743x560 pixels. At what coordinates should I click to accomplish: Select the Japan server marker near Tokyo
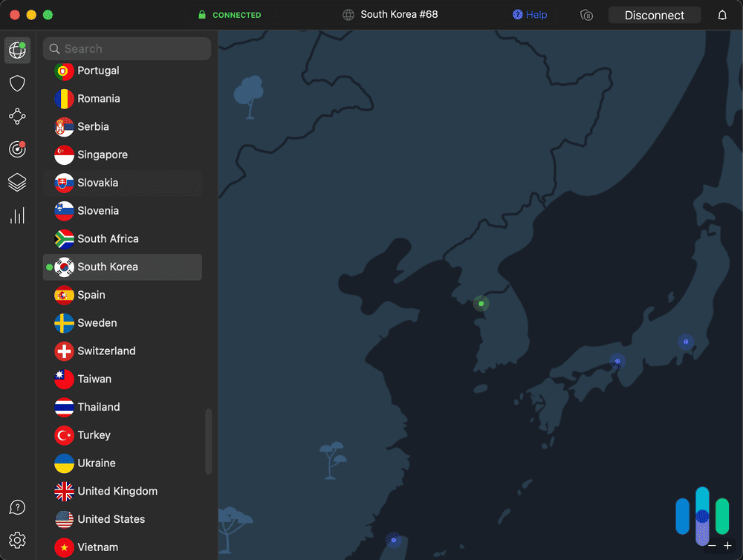(685, 342)
